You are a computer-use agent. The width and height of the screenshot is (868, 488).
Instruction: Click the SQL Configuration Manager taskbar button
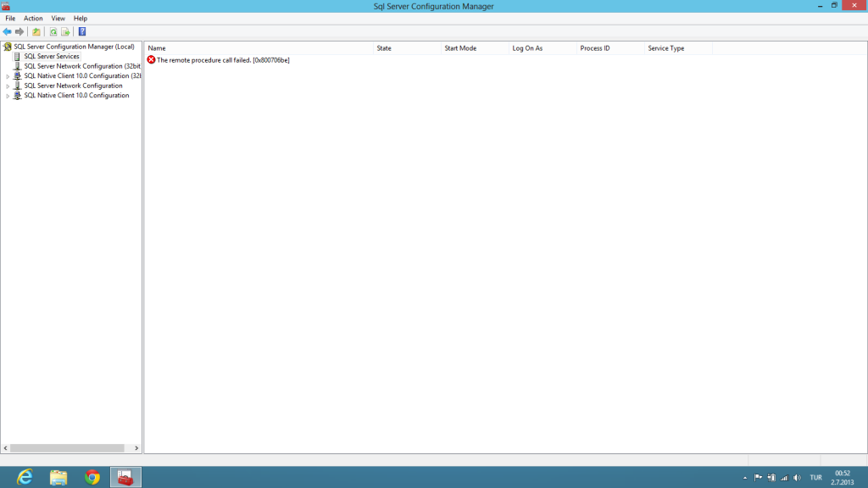[x=125, y=477]
